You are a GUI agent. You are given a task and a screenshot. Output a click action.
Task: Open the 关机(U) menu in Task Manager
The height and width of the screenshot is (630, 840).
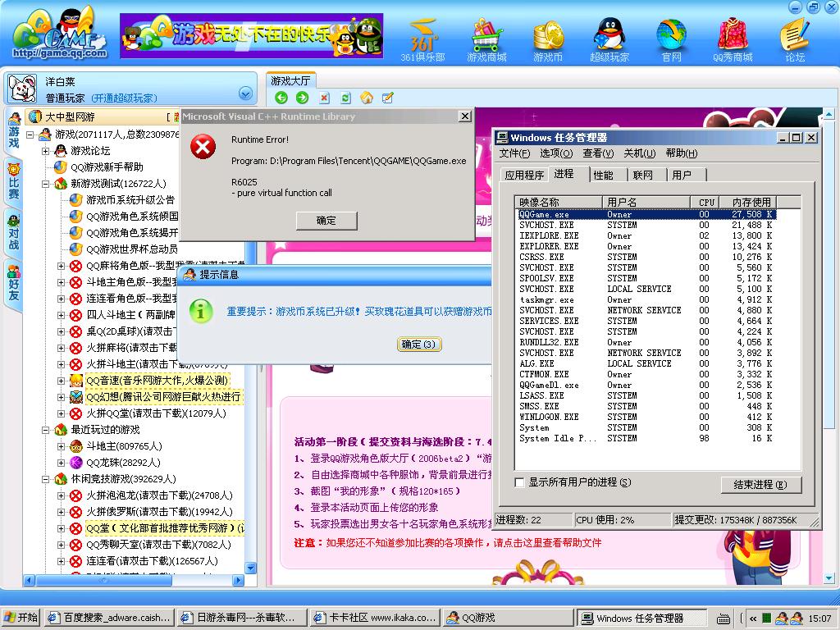639,153
